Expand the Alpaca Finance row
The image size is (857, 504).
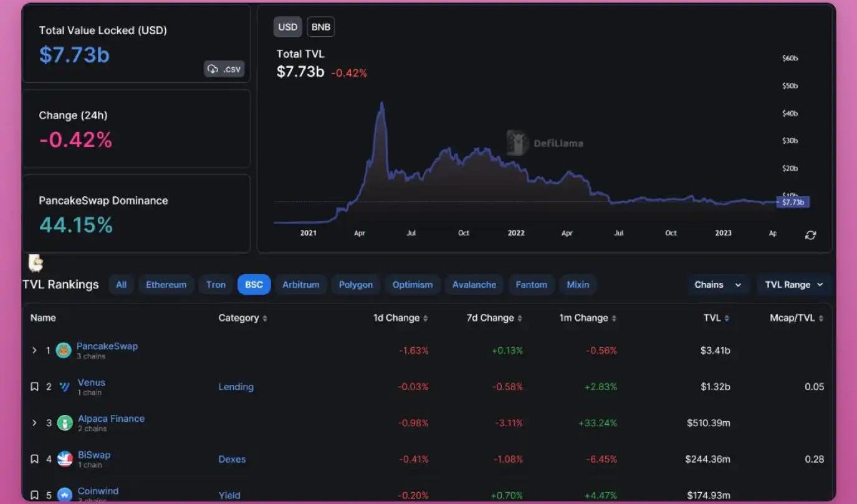point(34,423)
